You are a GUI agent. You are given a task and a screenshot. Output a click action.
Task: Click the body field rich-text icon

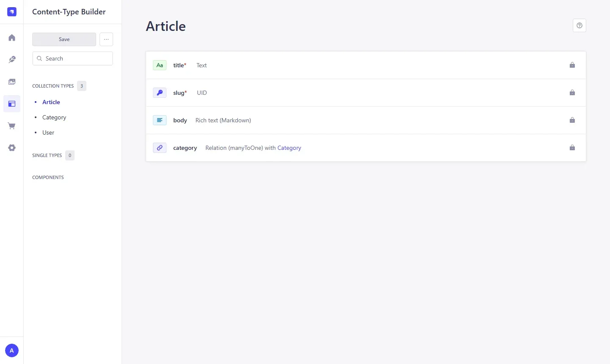pos(160,120)
